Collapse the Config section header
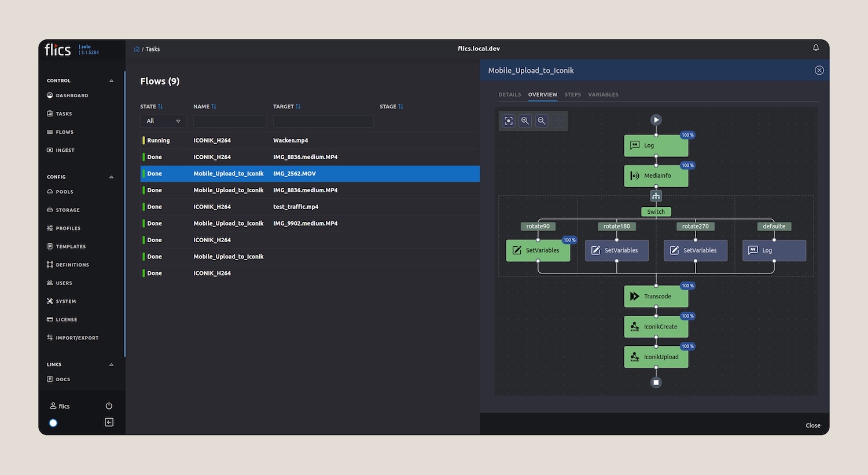This screenshot has height=475, width=868. tap(111, 177)
